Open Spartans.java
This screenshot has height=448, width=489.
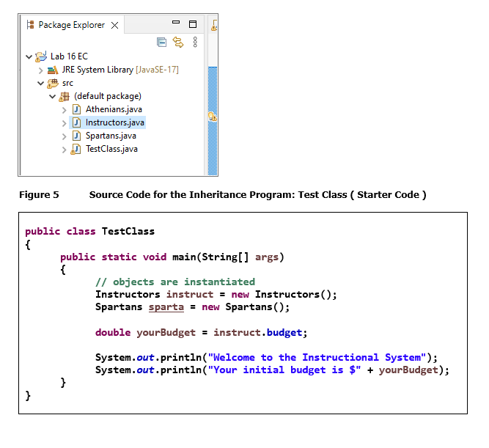[111, 136]
